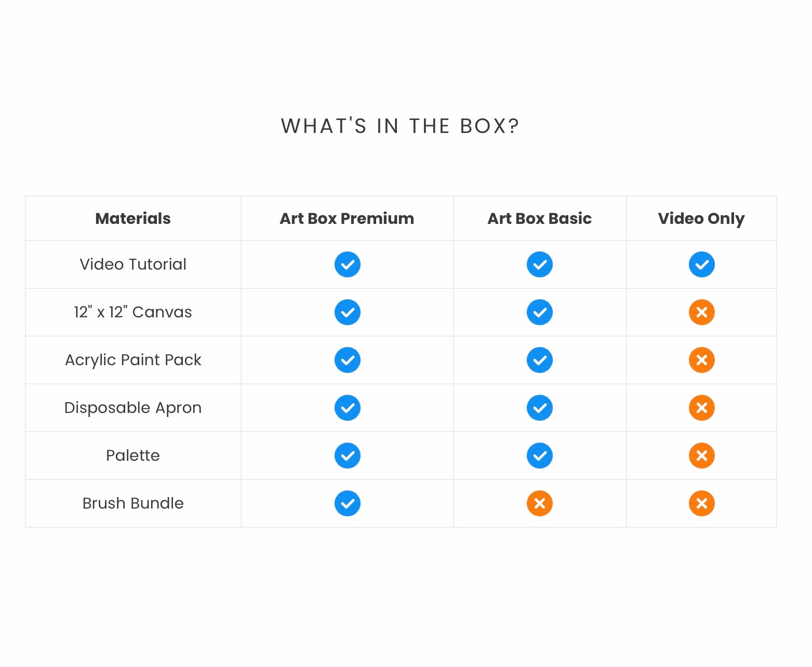Click the Brush Bundle X icon under Art Box Basic
812x667 pixels.
pos(539,503)
